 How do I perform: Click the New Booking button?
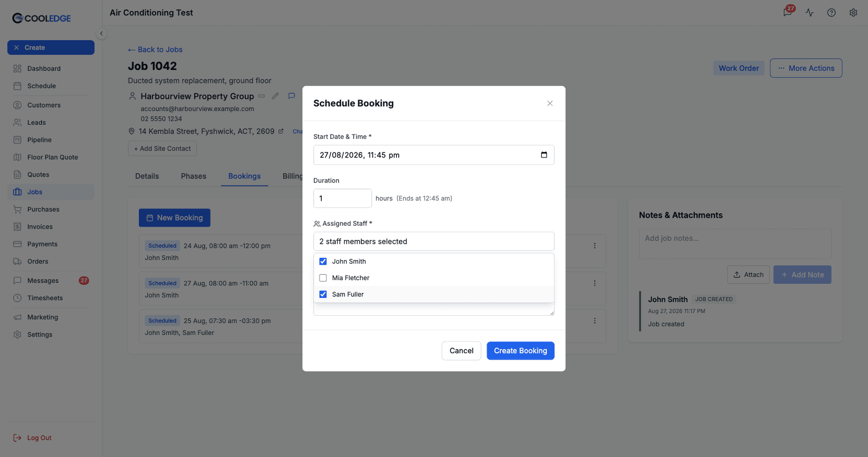coord(175,218)
